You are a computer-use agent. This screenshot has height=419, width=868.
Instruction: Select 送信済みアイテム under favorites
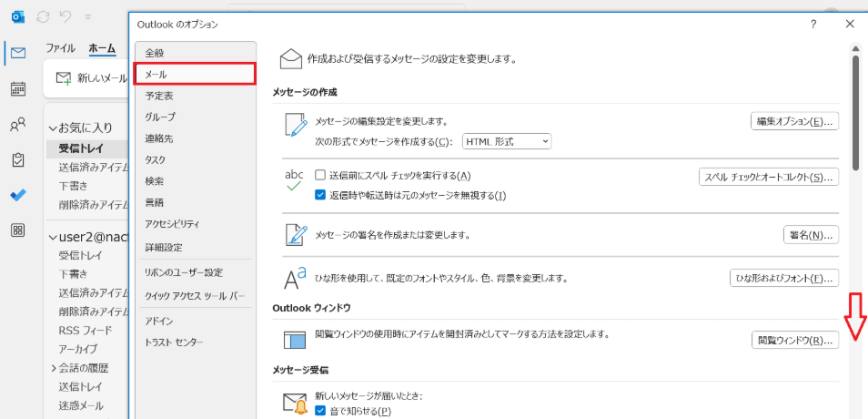coord(93,167)
